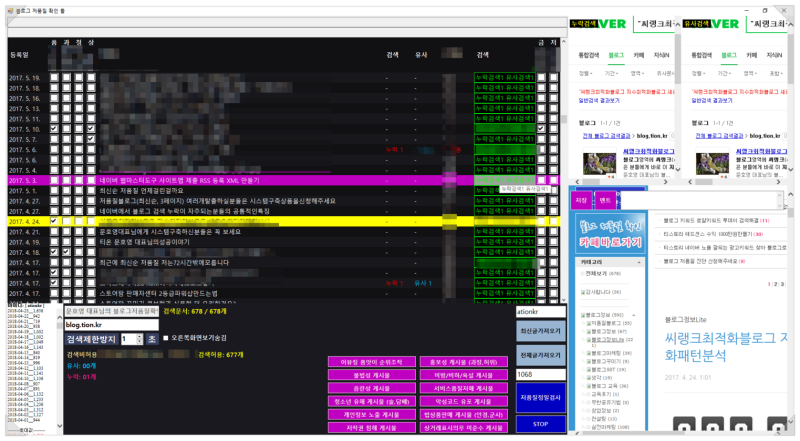Select 블로그꾸미기 category in sidebar
The height and width of the screenshot is (441, 800).
pyautogui.click(x=606, y=361)
